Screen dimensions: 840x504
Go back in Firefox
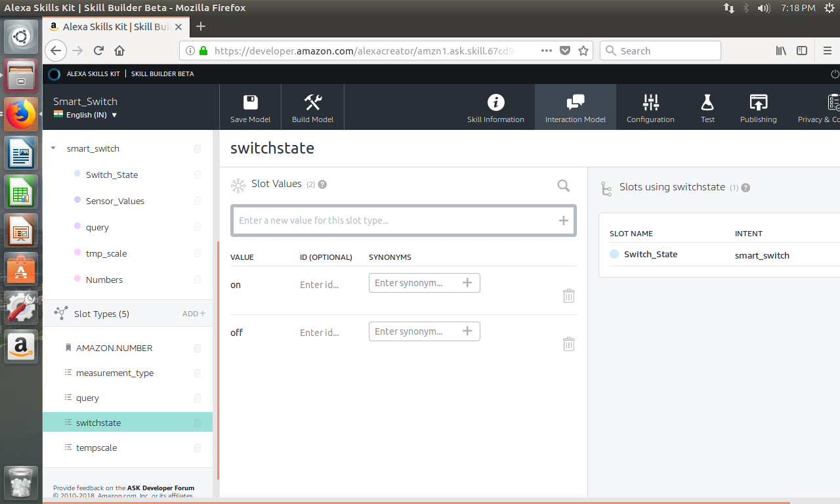click(x=56, y=51)
